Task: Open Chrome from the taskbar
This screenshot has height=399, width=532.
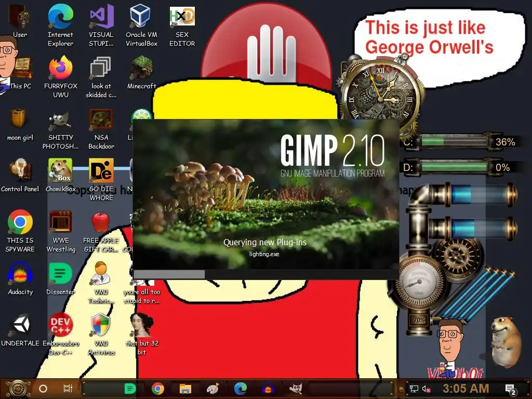Action: [158, 389]
